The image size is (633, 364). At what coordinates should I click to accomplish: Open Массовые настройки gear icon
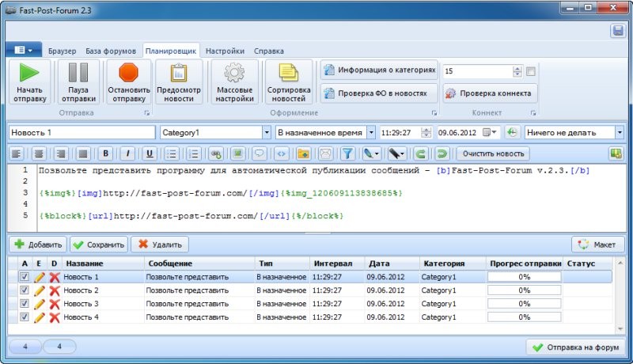pos(234,74)
